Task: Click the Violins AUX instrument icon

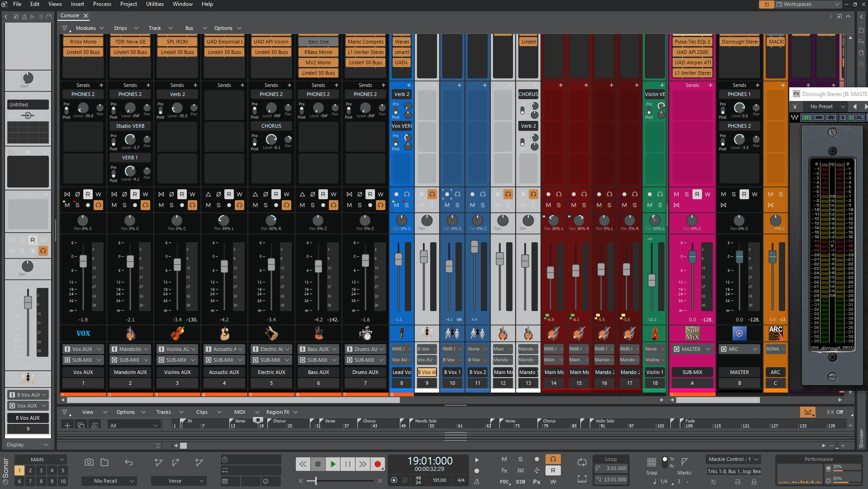Action: coord(177,334)
